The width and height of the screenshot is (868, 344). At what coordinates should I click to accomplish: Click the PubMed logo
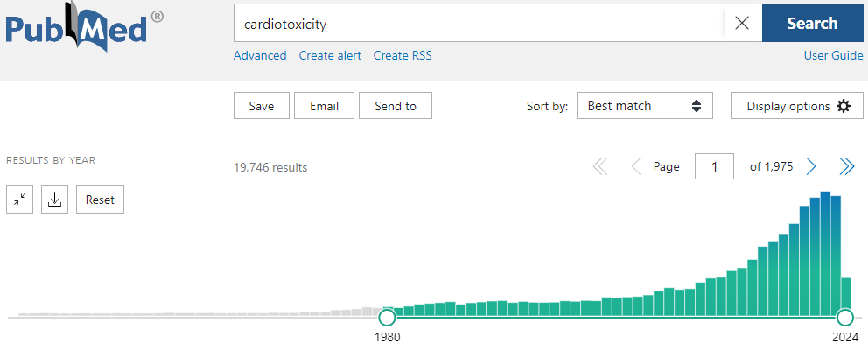(85, 30)
